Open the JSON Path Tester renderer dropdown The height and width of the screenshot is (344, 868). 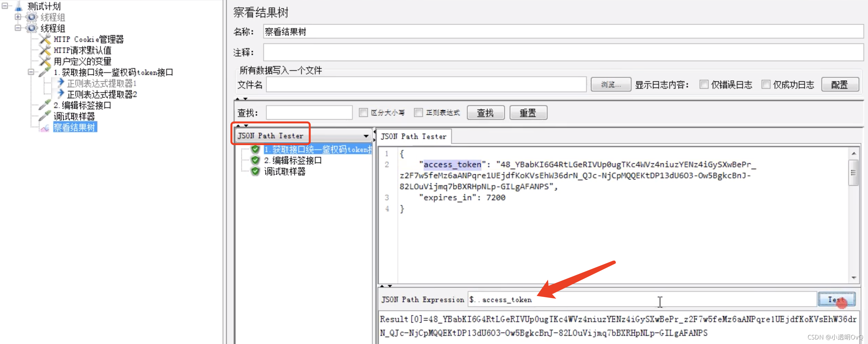pos(366,136)
